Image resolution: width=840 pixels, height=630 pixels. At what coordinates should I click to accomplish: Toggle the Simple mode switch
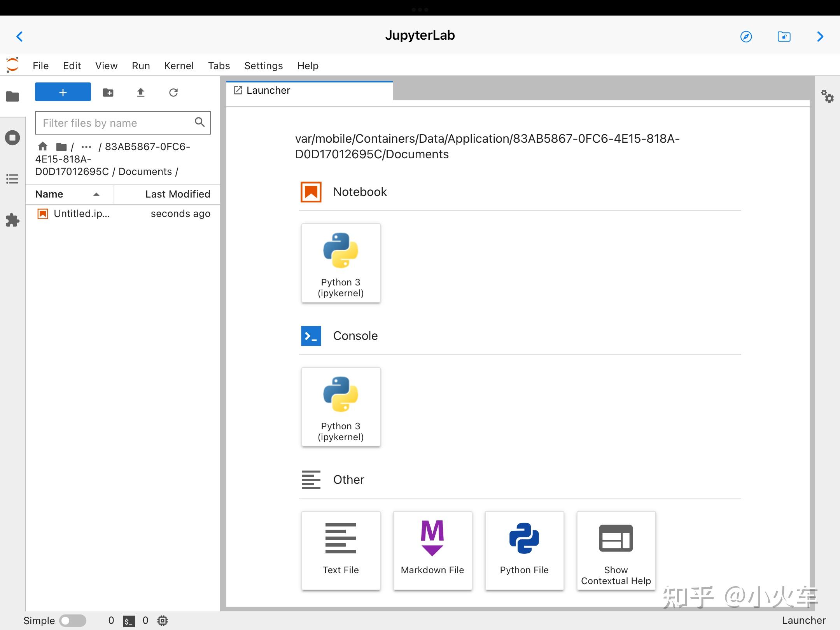point(73,620)
